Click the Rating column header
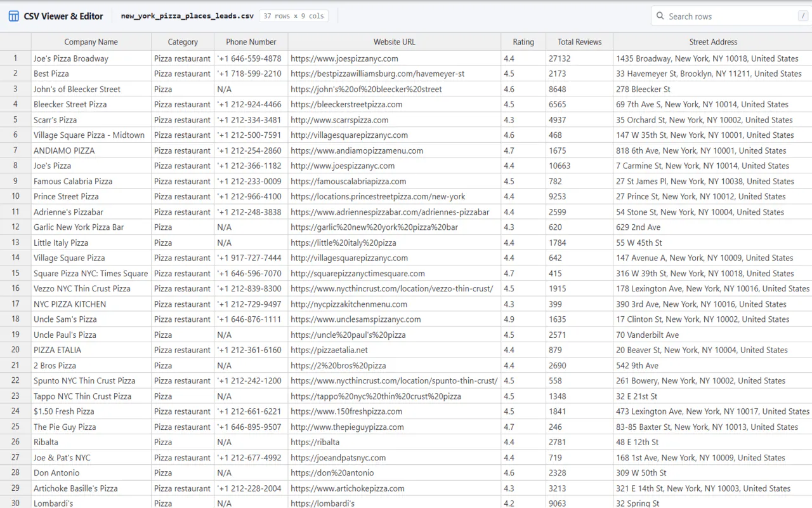 523,42
